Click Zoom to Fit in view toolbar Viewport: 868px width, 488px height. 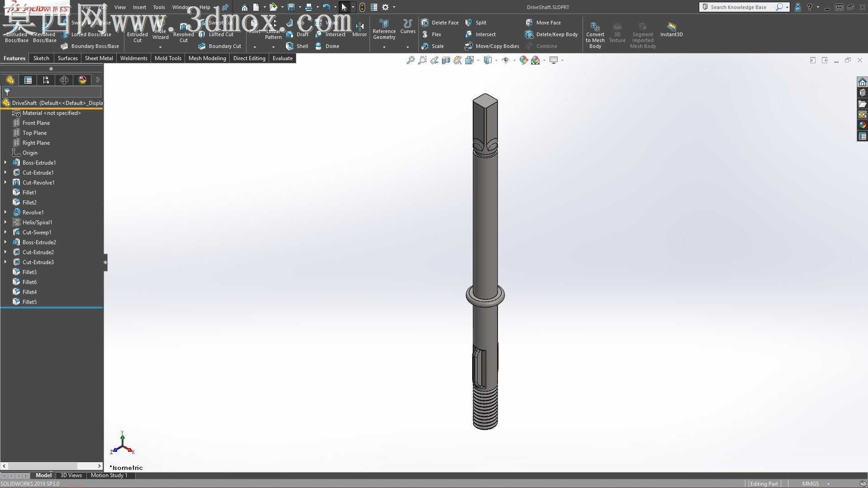(x=410, y=60)
